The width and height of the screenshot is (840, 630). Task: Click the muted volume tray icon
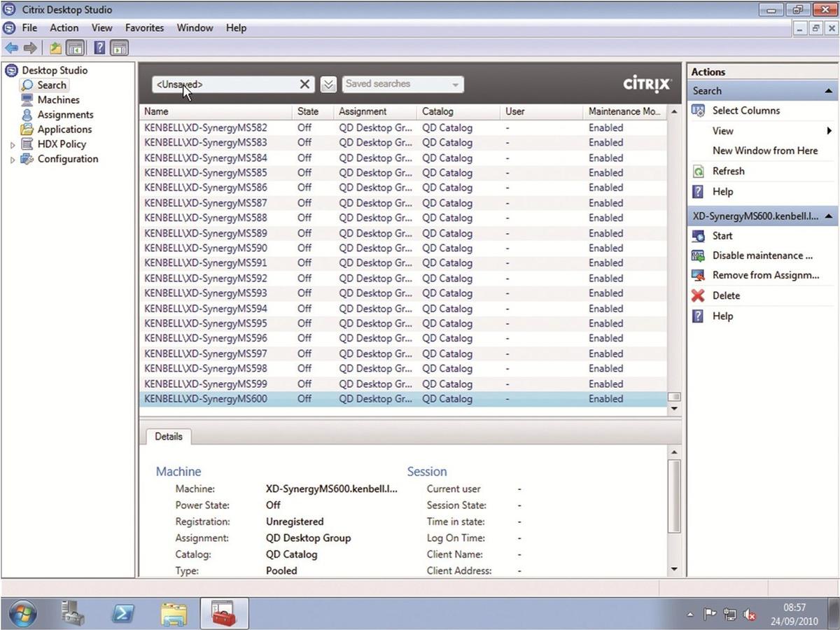click(x=749, y=615)
